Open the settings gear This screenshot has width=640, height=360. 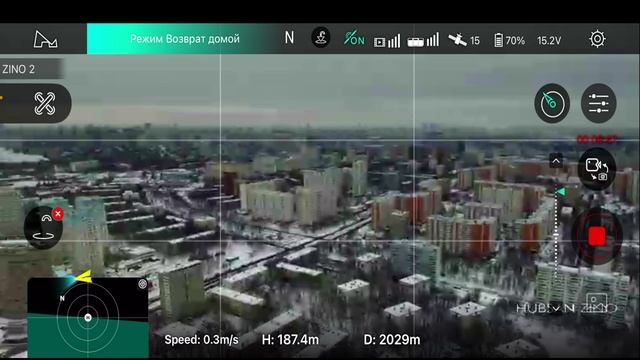tap(597, 39)
